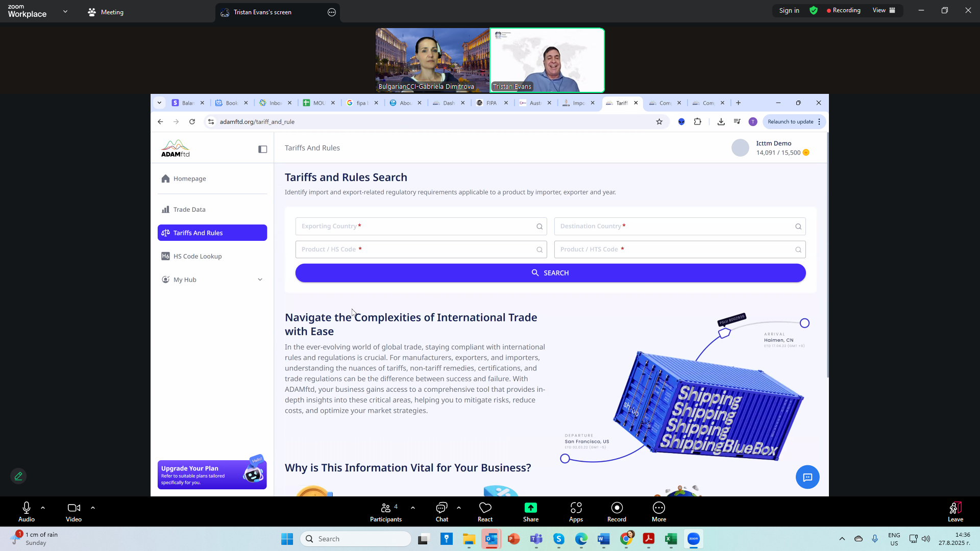Expand the Video options caret
Viewport: 980px width, 551px height.
[93, 508]
